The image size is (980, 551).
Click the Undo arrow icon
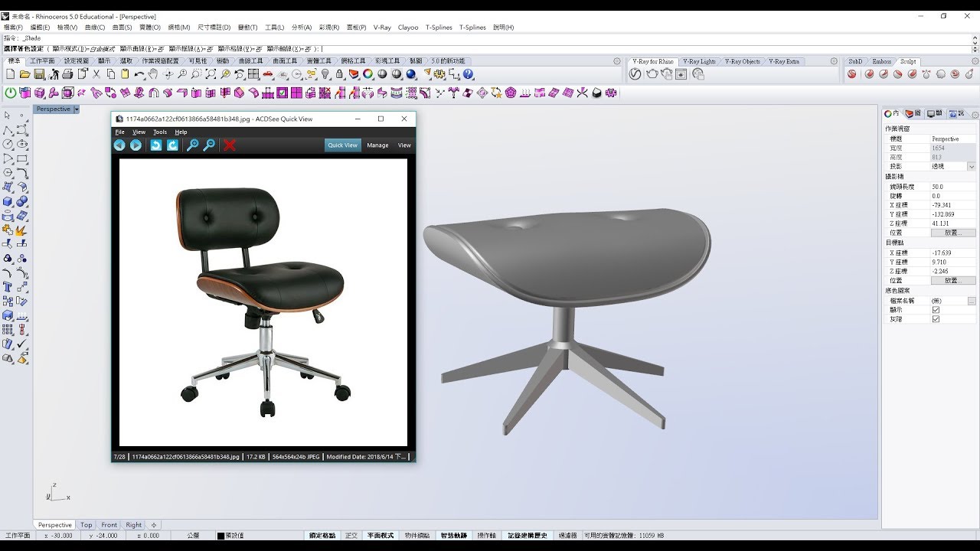click(x=139, y=74)
